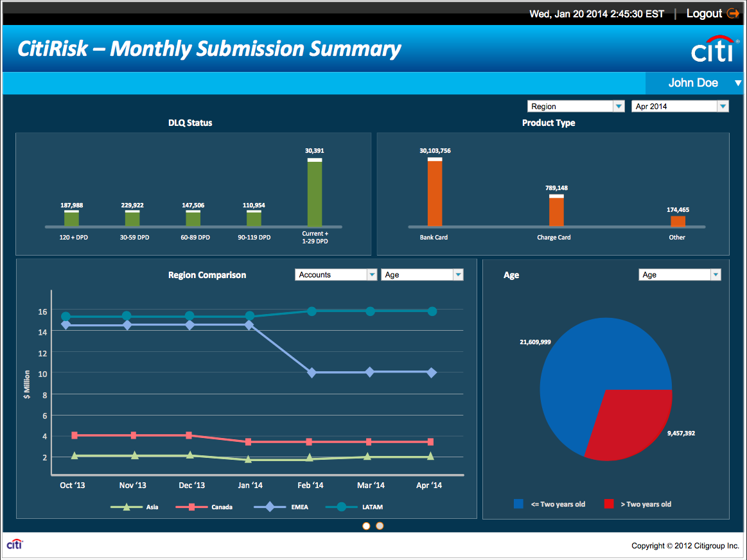The image size is (747, 560).
Task: Click the EMEA diamond point at Feb '14
Action: (x=312, y=373)
